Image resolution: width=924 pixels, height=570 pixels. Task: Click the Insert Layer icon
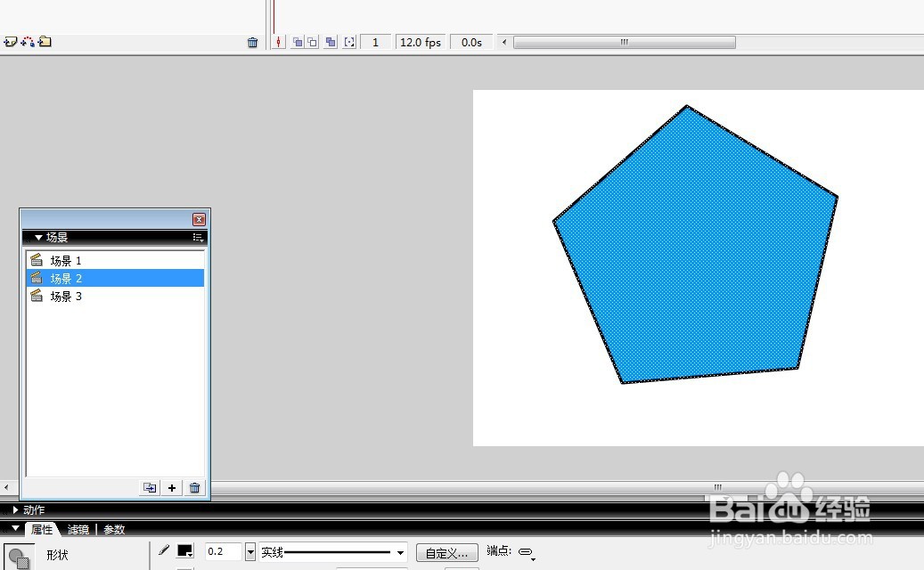[x=10, y=42]
